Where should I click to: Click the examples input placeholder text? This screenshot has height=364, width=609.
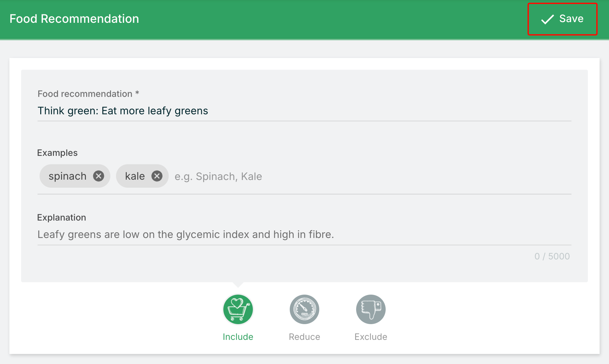click(218, 177)
